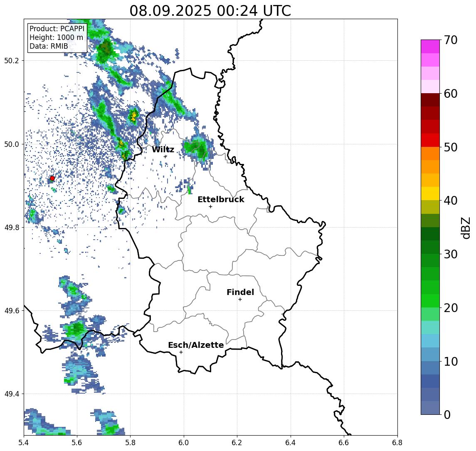Image resolution: width=476 pixels, height=451 pixels.
Task: Click longitude tick label '6.6'
Action: click(344, 443)
